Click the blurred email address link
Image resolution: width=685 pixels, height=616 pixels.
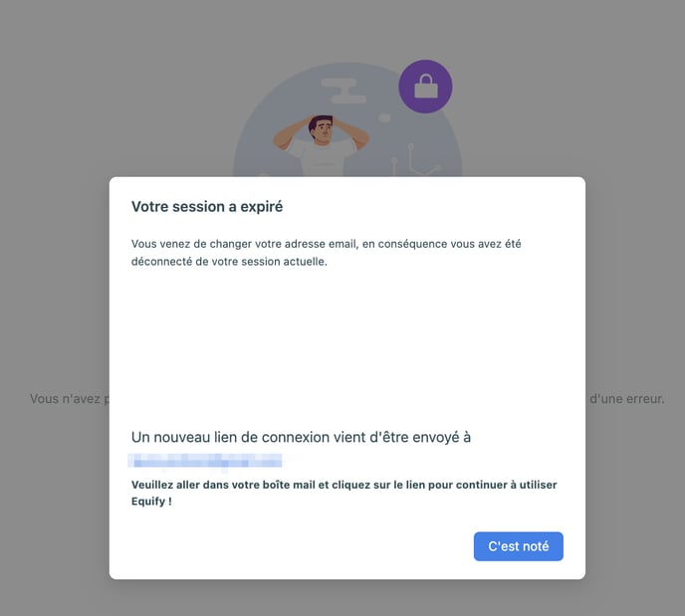(x=205, y=461)
